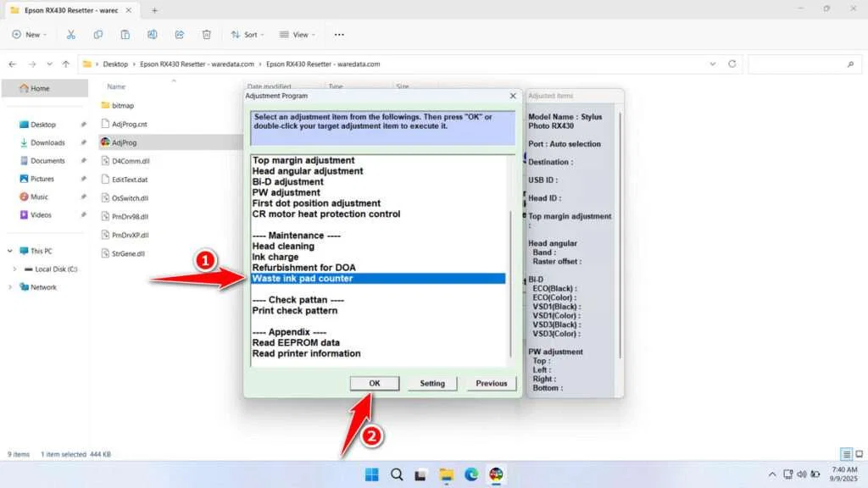The width and height of the screenshot is (868, 488).
Task: Click the Delete trash icon
Action: tap(207, 35)
